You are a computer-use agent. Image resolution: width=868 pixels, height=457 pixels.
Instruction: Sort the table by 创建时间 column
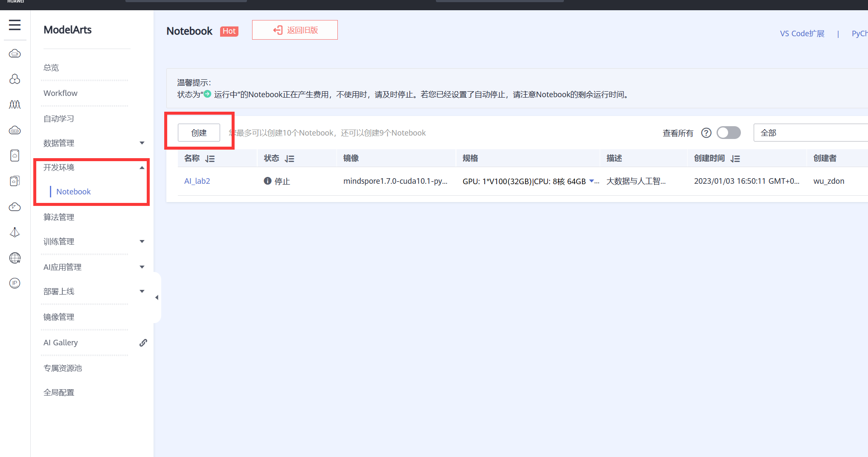(x=735, y=159)
